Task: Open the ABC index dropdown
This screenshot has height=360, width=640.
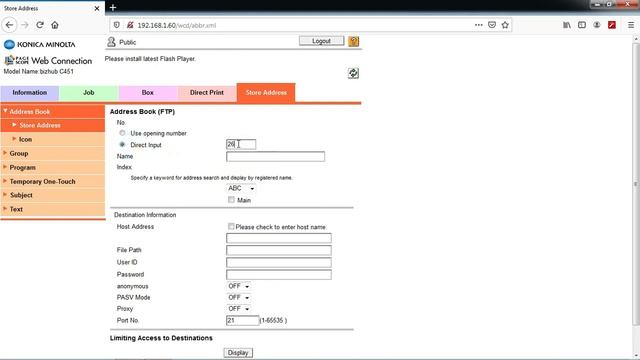Action: click(241, 188)
